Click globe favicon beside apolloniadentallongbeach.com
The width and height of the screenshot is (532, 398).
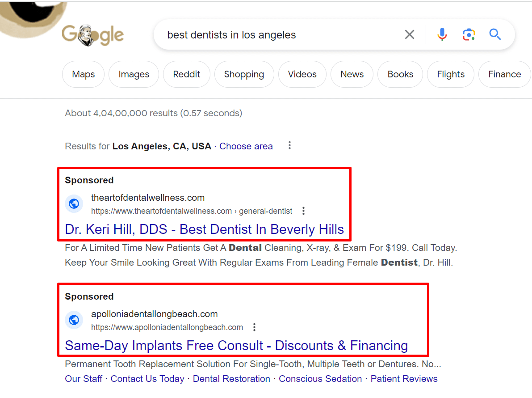pyautogui.click(x=74, y=320)
